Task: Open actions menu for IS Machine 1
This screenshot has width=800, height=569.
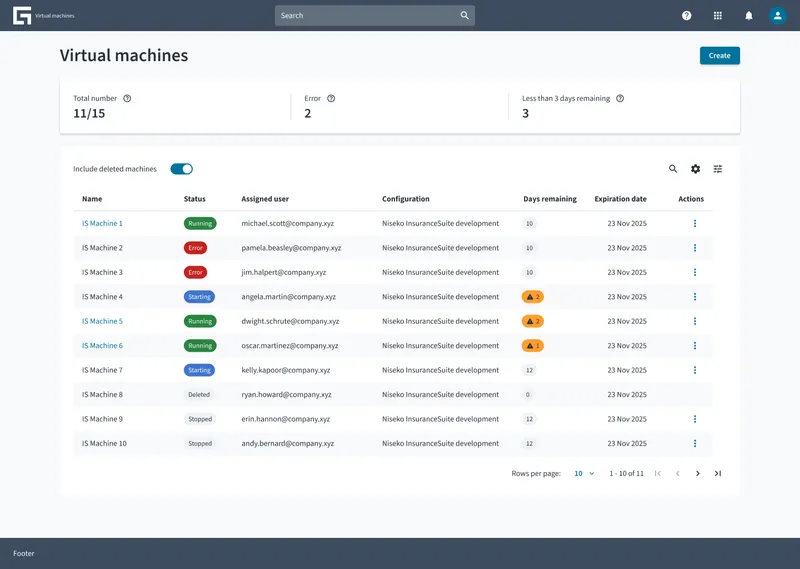Action: coord(694,224)
